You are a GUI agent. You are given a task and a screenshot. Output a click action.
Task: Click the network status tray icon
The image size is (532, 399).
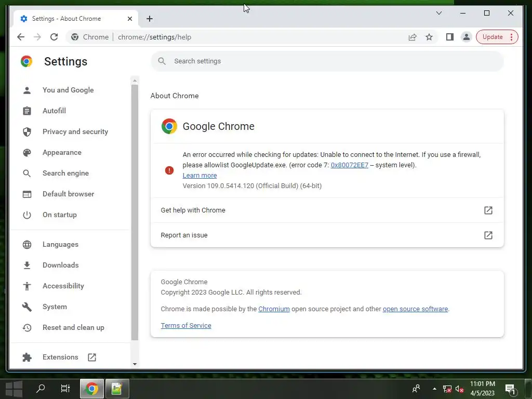(x=447, y=389)
